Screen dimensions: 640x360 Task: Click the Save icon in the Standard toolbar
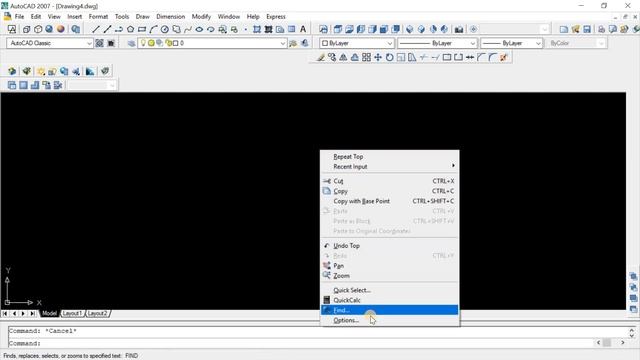point(587,29)
